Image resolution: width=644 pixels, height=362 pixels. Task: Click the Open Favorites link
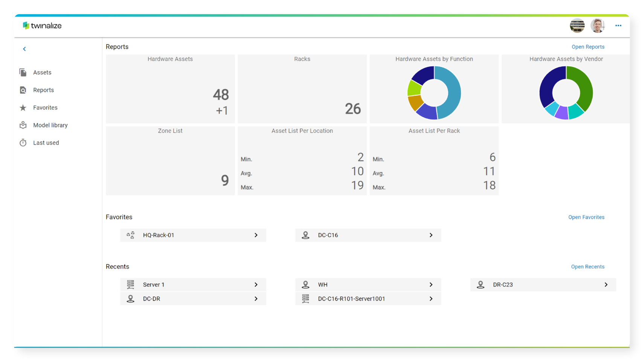586,217
